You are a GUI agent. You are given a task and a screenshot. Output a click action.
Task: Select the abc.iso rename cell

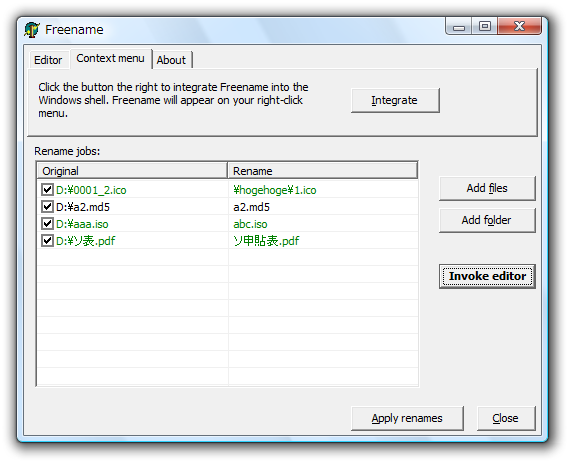pyautogui.click(x=250, y=224)
